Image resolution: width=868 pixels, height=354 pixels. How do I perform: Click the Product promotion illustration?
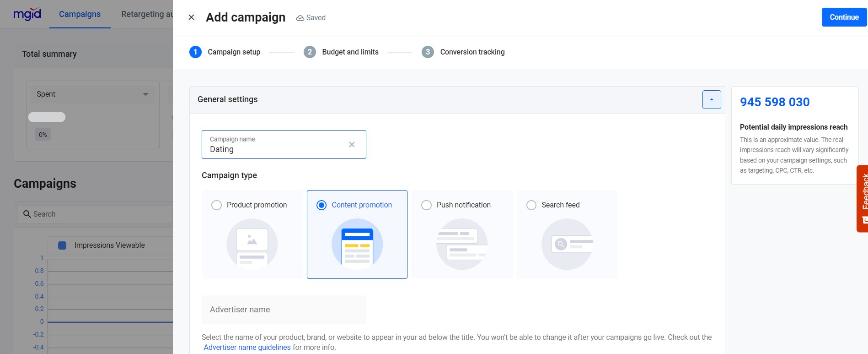tap(252, 244)
